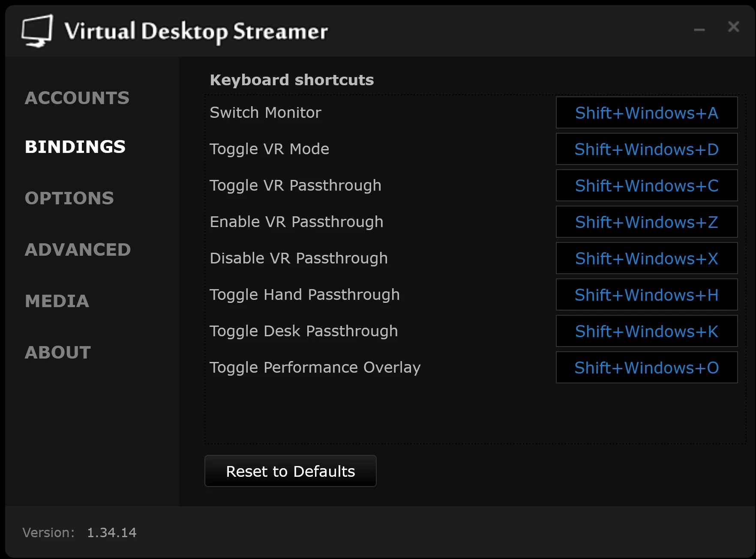The height and width of the screenshot is (559, 756).
Task: Rebind Disable VR Passthrough shortcut Shift+Windows+X
Action: 647,258
